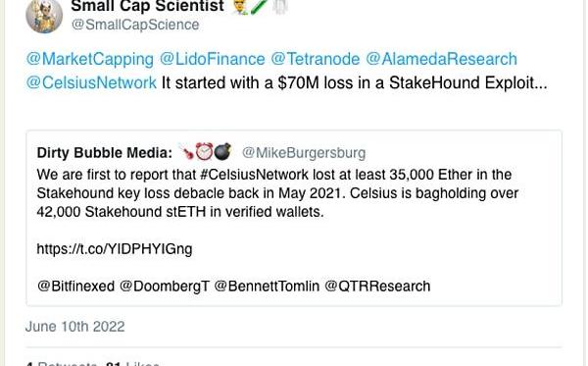Click the Dirty Bubble Media quoted name
The width and height of the screenshot is (588, 366).
105,153
